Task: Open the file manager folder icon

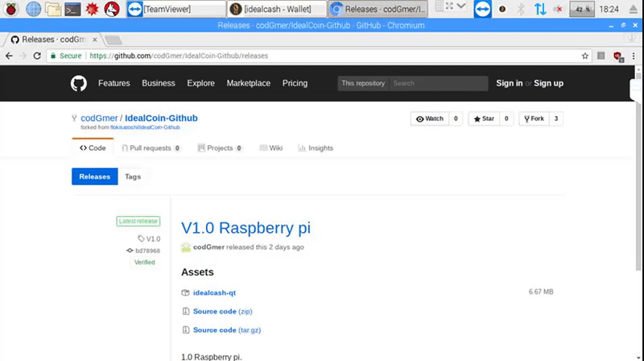Action: pos(53,9)
